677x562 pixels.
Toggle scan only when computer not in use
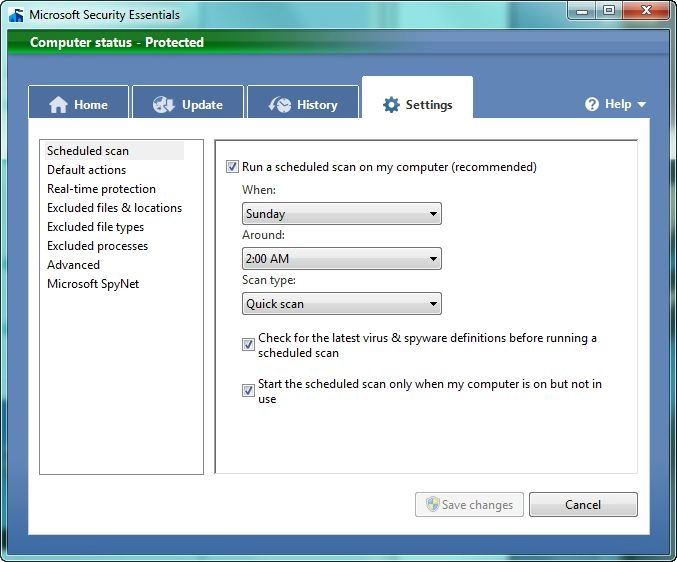pyautogui.click(x=248, y=391)
